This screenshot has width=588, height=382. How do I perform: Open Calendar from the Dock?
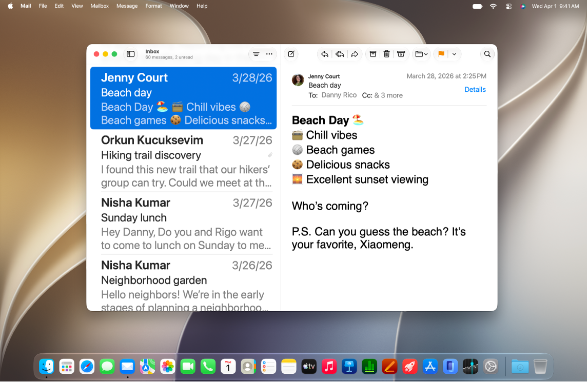pyautogui.click(x=228, y=366)
